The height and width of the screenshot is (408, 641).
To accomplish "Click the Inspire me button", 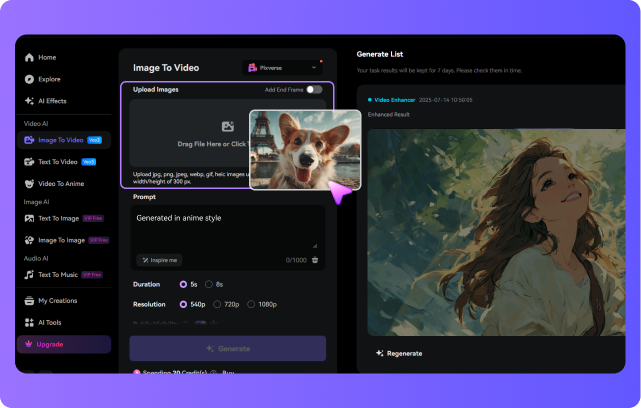I will click(x=159, y=260).
